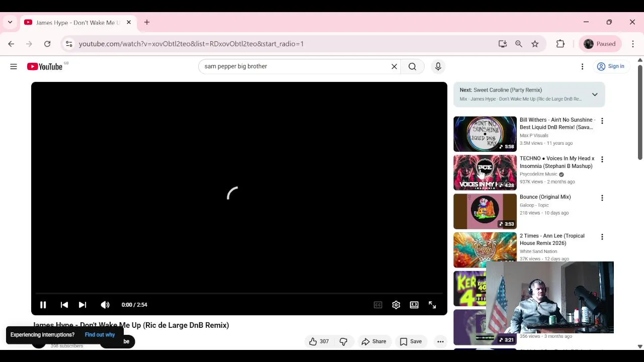Open options for Bounce Original Mix
Screen dimensions: 644x362
coord(602,198)
